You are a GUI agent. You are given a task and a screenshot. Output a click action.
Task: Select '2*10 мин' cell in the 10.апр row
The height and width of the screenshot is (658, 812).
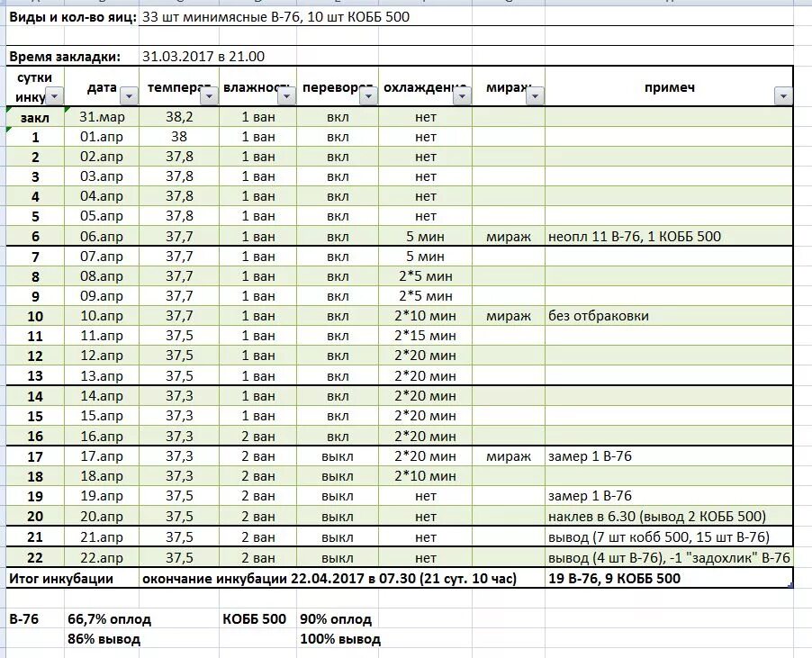coord(425,316)
